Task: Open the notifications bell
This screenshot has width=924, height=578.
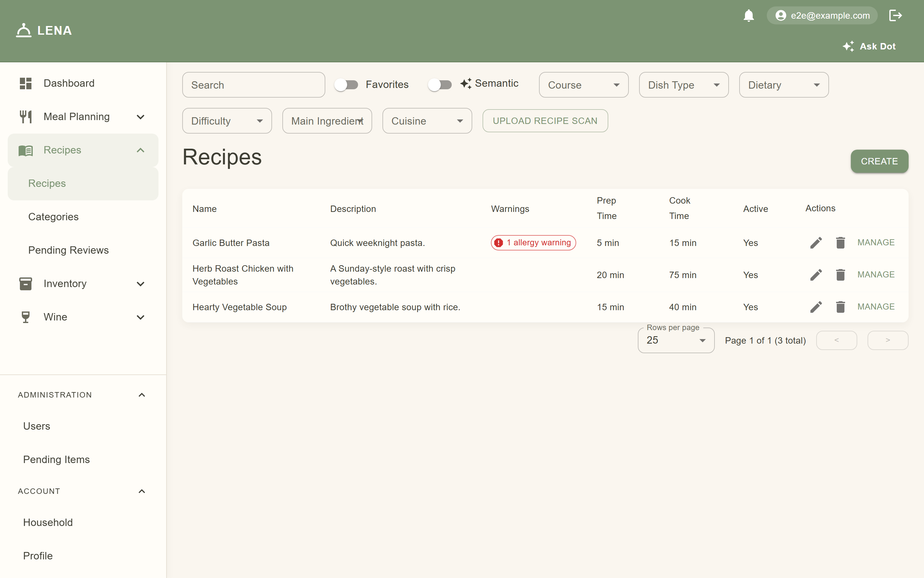Action: [x=749, y=15]
